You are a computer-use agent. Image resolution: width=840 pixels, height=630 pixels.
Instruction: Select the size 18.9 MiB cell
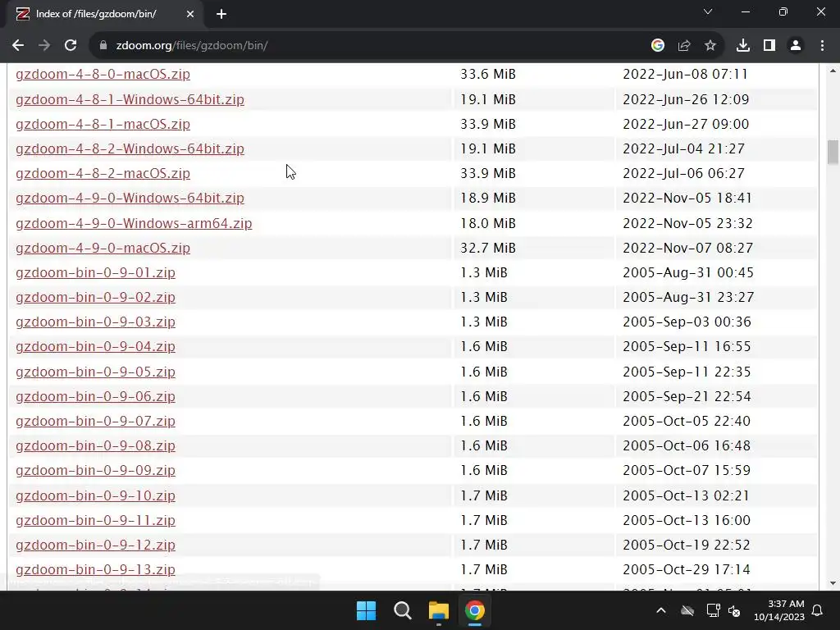[x=488, y=199]
